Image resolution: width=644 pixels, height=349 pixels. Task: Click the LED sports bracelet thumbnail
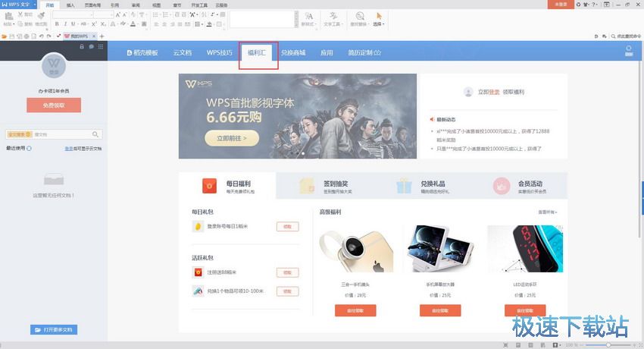pyautogui.click(x=525, y=249)
